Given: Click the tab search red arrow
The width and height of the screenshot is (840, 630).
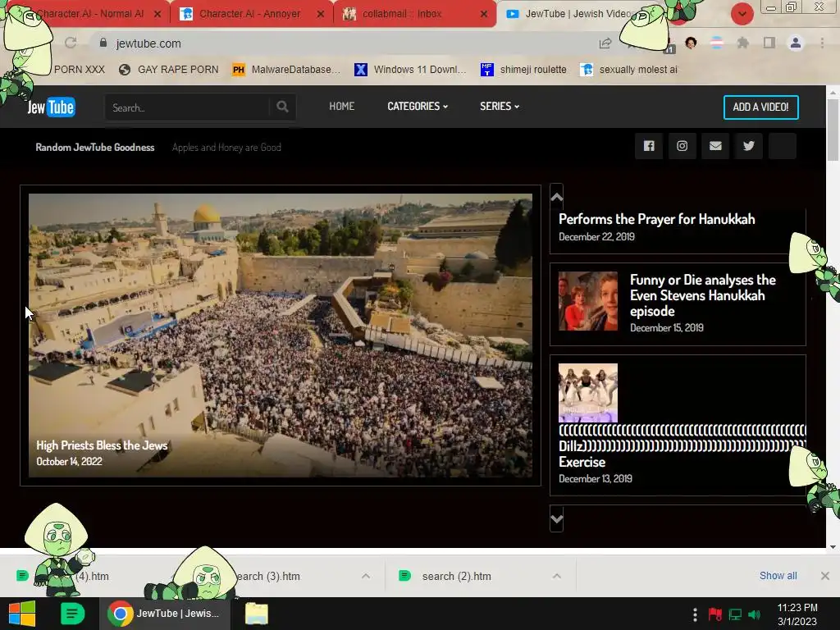Looking at the screenshot, I should 742,14.
